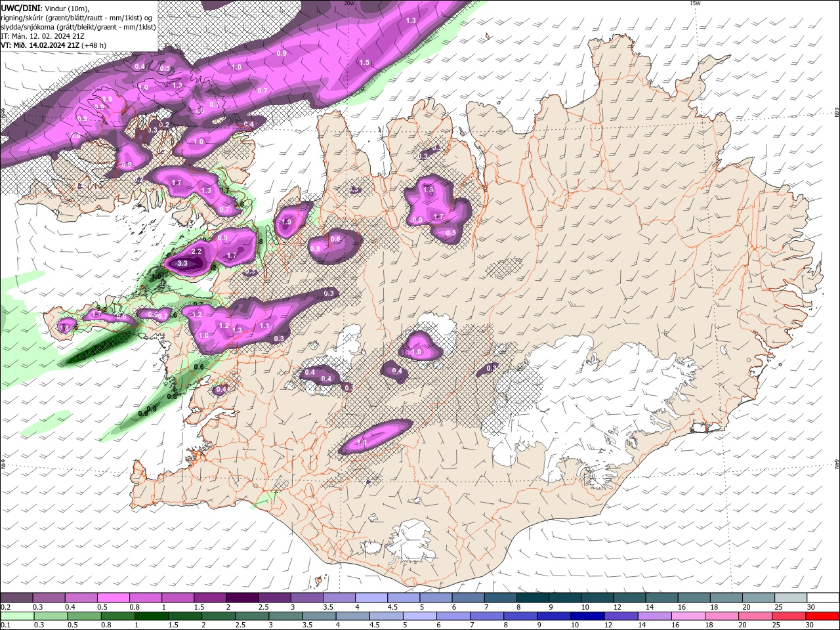Click the 'VT: Mið. 14.02.2024 21Z' valid time
The width and height of the screenshot is (840, 630).
40,45
